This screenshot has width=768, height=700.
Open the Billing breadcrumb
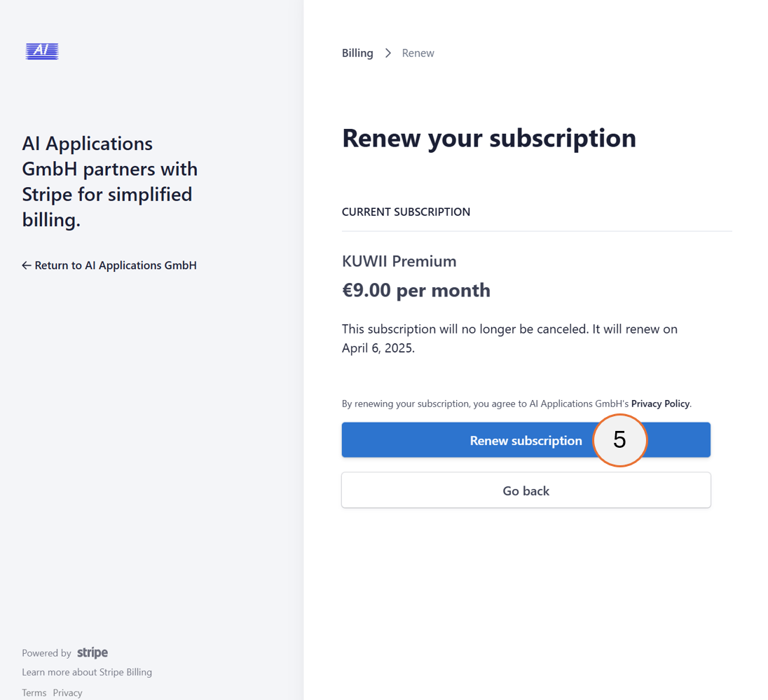click(357, 53)
